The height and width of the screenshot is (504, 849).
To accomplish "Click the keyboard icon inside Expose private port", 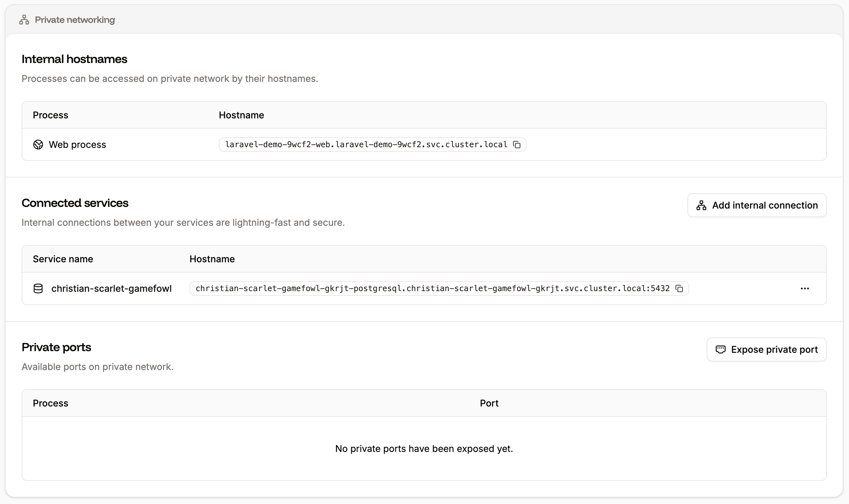I will coord(721,349).
